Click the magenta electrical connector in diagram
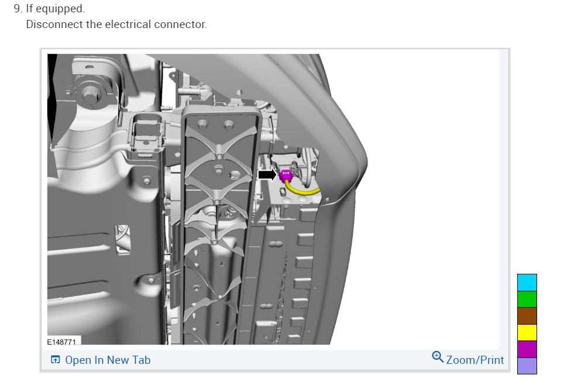The width and height of the screenshot is (588, 382). 284,175
